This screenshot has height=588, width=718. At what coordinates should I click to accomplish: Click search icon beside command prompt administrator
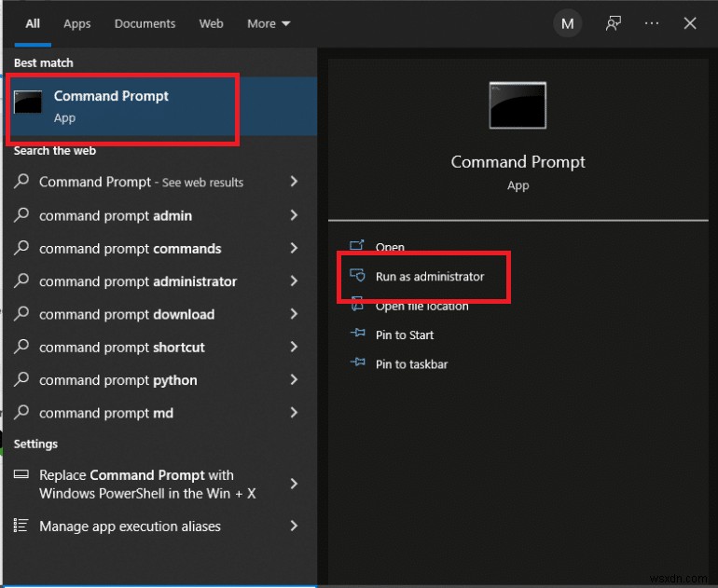pyautogui.click(x=21, y=280)
